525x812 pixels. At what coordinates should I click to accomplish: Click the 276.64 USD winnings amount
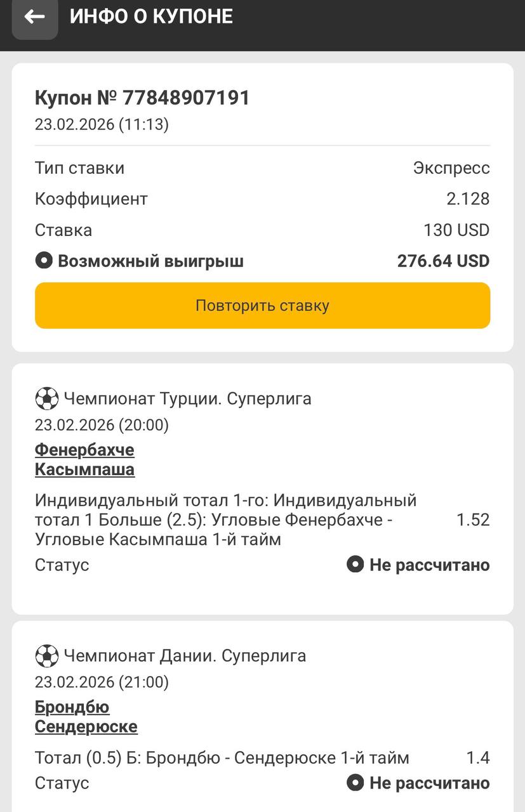(443, 261)
